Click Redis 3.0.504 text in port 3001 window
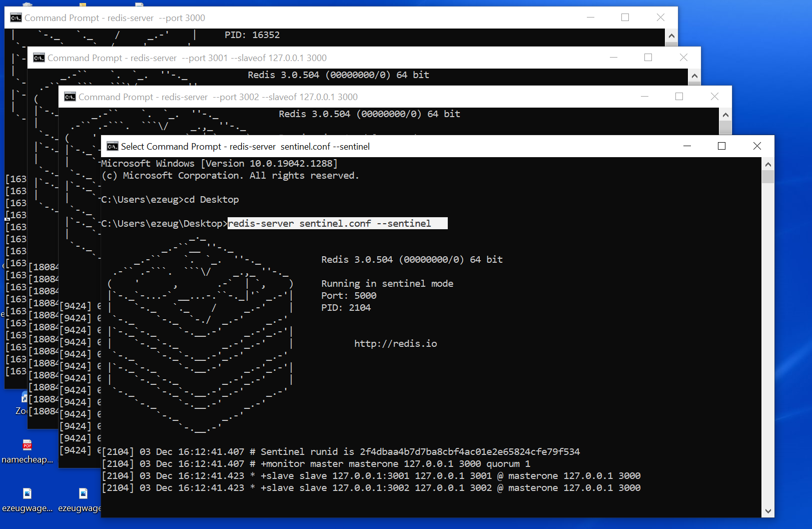 coord(339,75)
